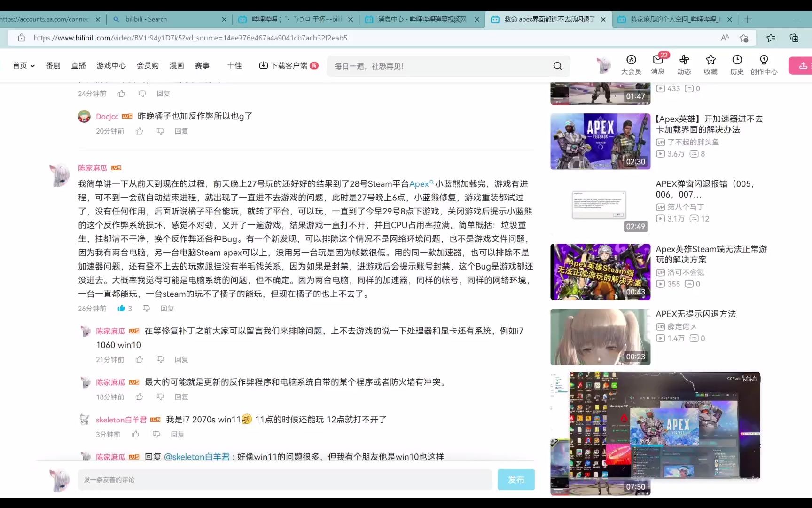Viewport: 812px width, 508px height.
Task: Open the 消息 messages icon with badge
Action: [x=658, y=65]
